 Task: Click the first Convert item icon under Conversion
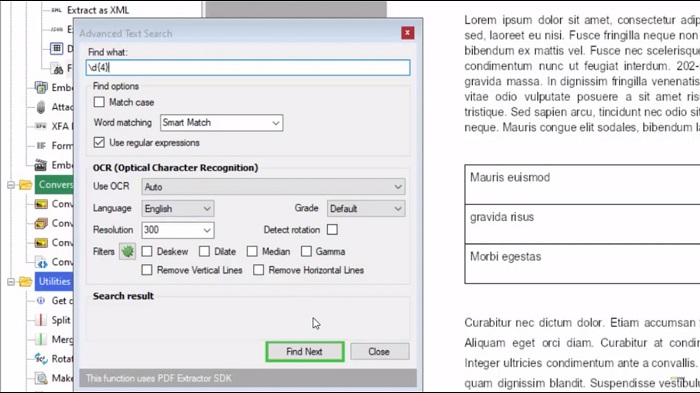[41, 204]
